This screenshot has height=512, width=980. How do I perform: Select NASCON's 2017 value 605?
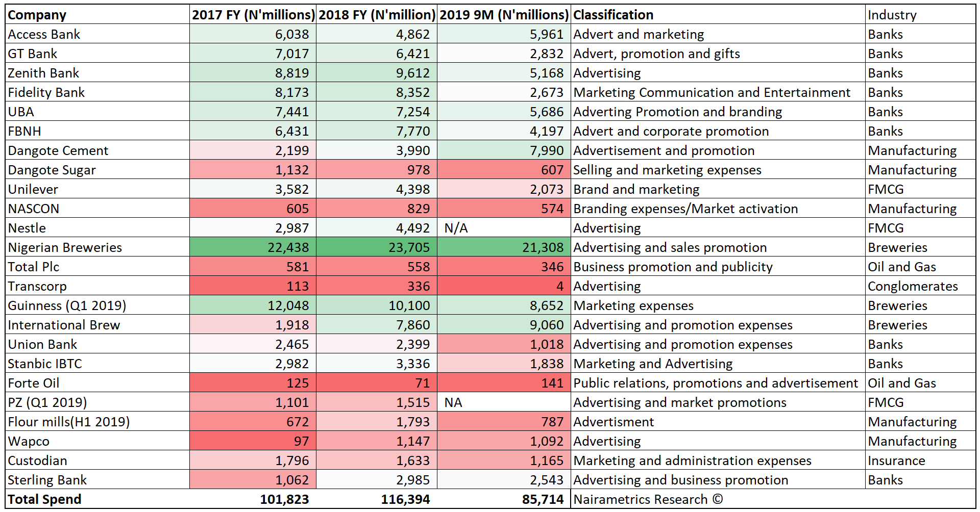pyautogui.click(x=253, y=209)
